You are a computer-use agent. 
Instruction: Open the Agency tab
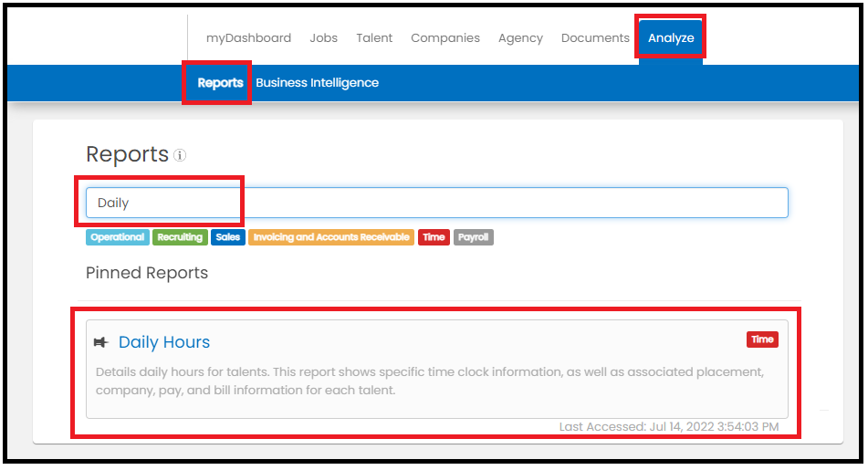(520, 38)
